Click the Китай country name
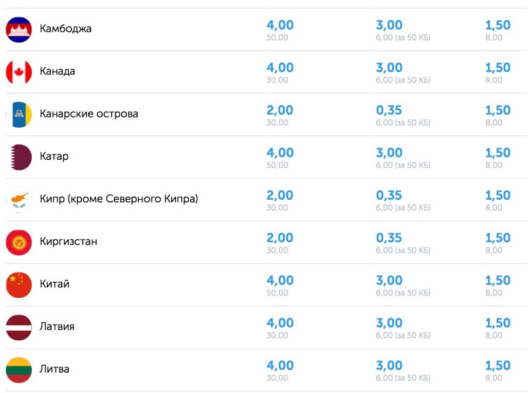This screenshot has height=393, width=532. click(54, 284)
